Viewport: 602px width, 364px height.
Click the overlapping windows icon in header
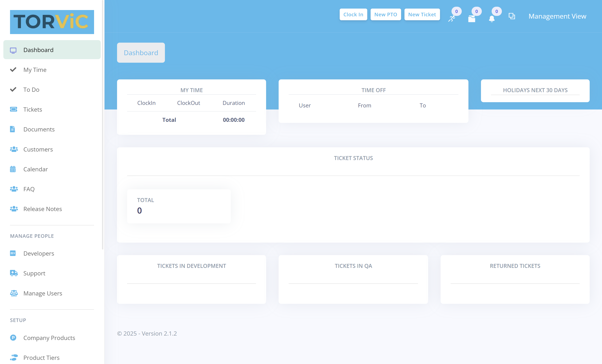coord(512,16)
